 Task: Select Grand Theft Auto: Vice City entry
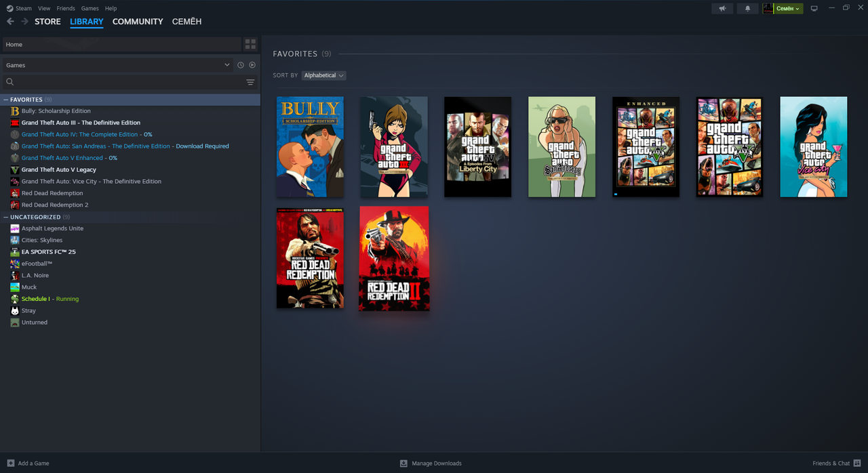92,182
